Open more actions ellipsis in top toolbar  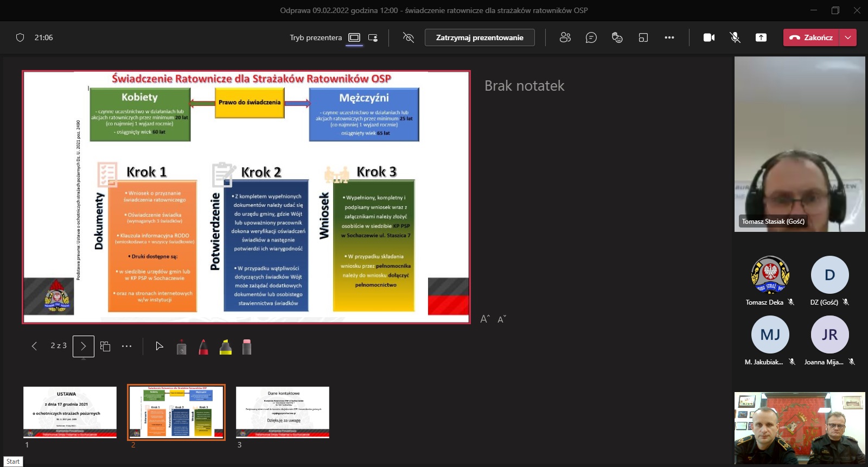tap(669, 37)
